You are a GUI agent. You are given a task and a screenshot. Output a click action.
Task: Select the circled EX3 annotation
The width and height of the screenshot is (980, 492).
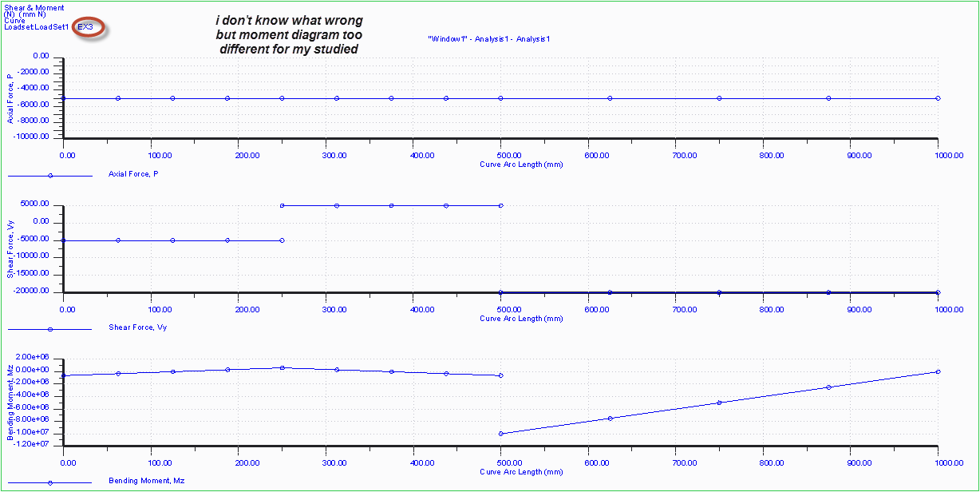click(x=87, y=26)
